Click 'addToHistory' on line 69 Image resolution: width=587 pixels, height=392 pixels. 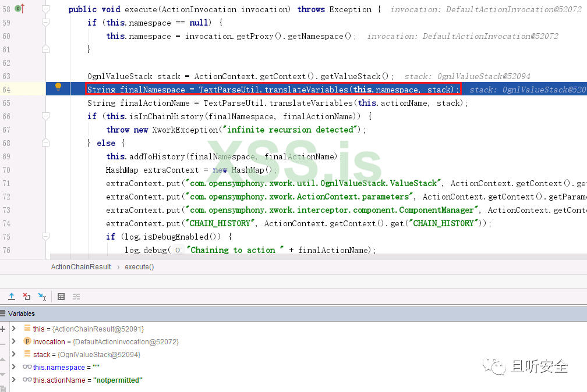click(x=157, y=156)
